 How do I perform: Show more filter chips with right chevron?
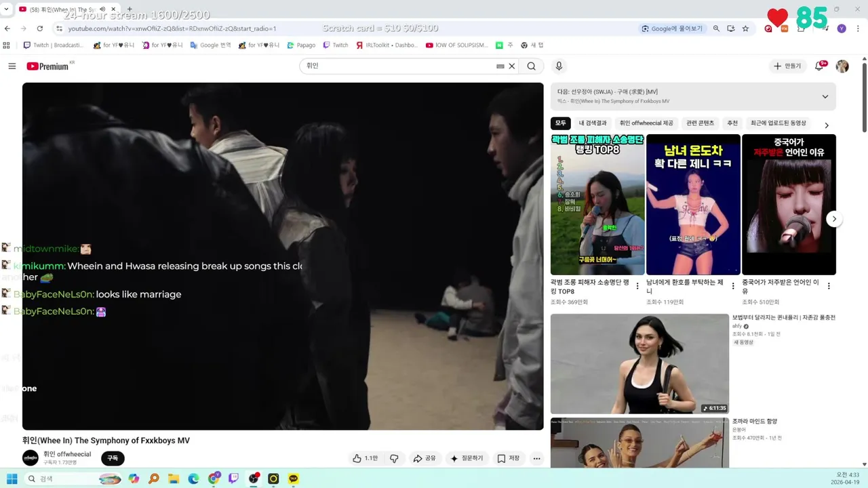click(826, 125)
